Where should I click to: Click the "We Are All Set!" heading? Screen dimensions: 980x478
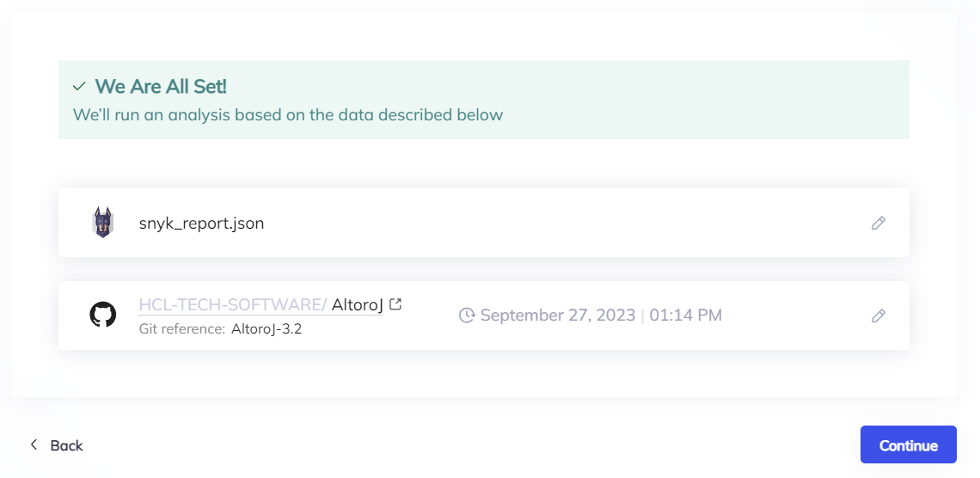tap(161, 87)
